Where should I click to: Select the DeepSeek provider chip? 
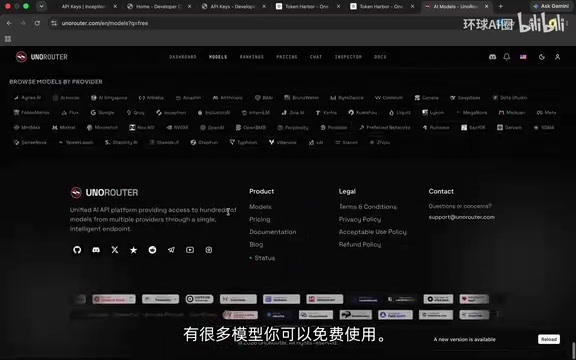465,98
